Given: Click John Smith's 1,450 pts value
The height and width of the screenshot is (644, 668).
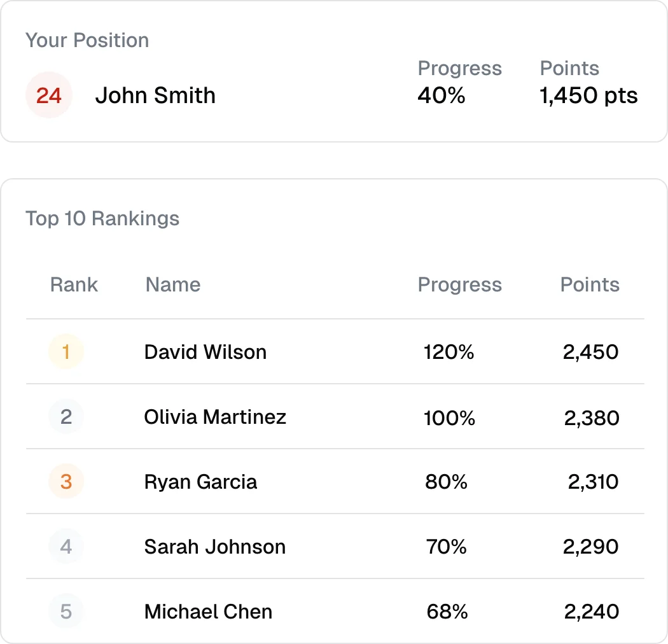Looking at the screenshot, I should 588,95.
